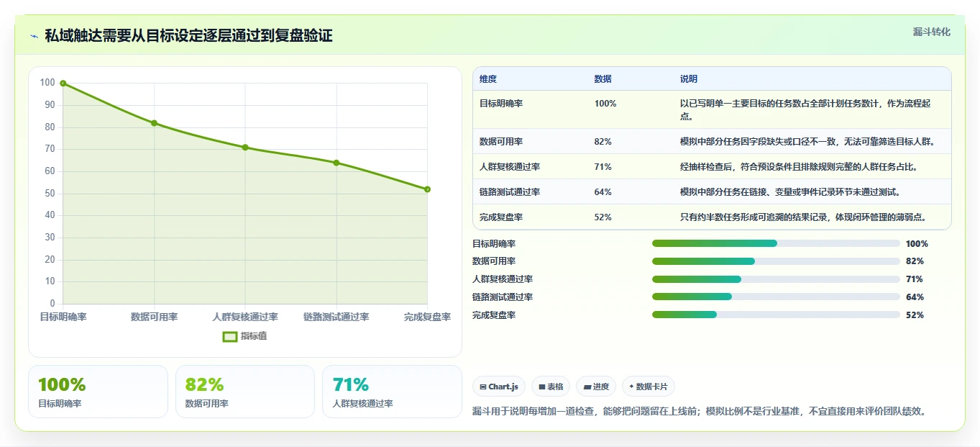The width and height of the screenshot is (980, 447).
Task: Click the 链路测试通过率 progress bar
Action: 776,297
